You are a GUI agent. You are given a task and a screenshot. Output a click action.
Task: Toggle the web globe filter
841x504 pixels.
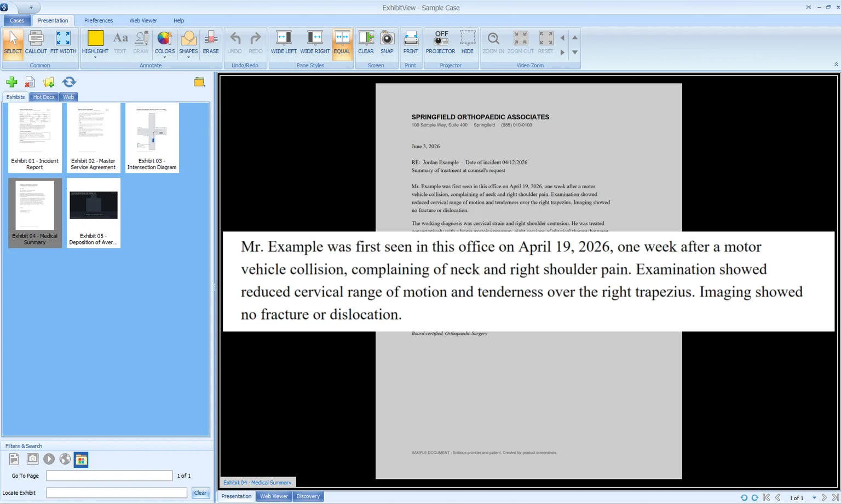pos(65,459)
